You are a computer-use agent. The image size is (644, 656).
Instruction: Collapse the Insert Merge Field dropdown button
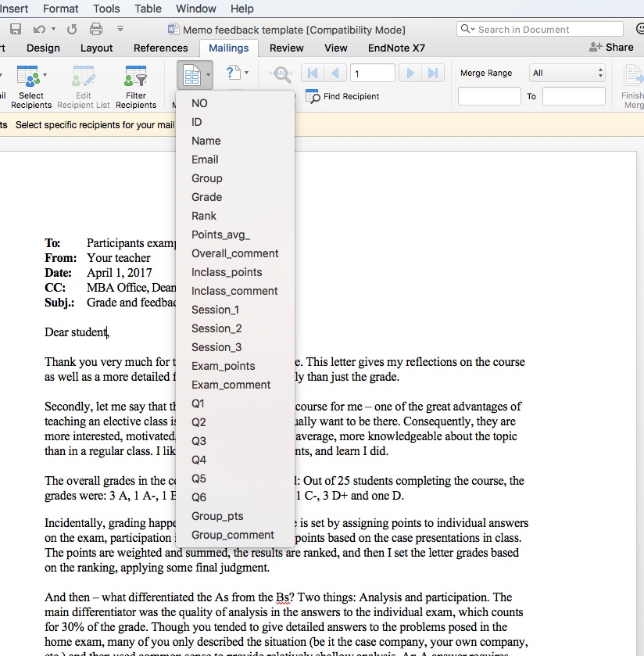[x=195, y=76]
